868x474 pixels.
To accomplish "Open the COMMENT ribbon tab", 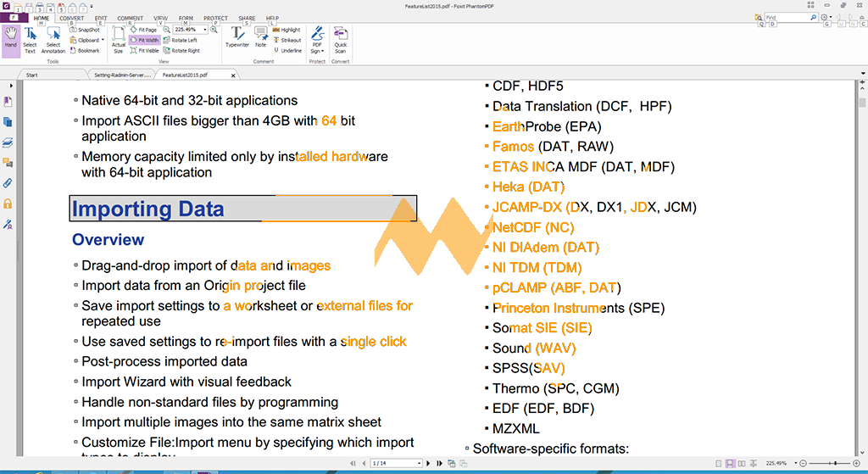I will (130, 19).
